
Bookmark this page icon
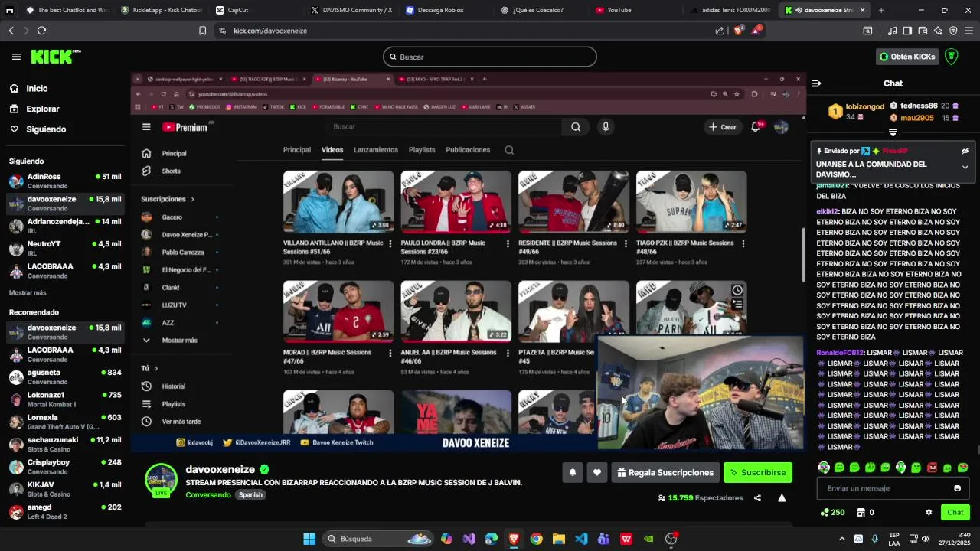(x=202, y=31)
